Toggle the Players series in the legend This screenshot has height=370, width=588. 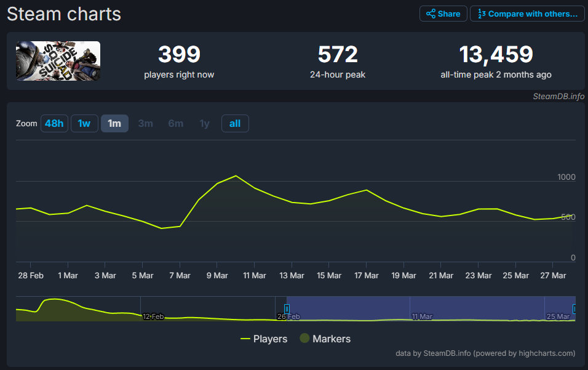tap(264, 339)
